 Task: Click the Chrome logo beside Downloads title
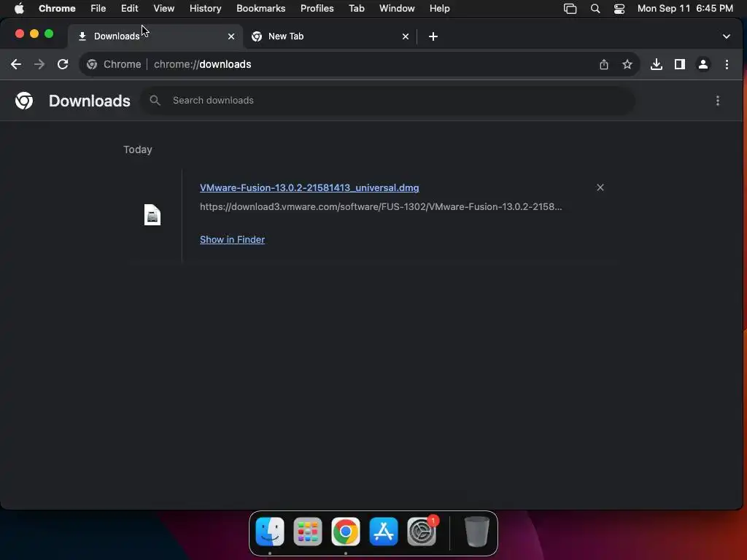tap(24, 101)
